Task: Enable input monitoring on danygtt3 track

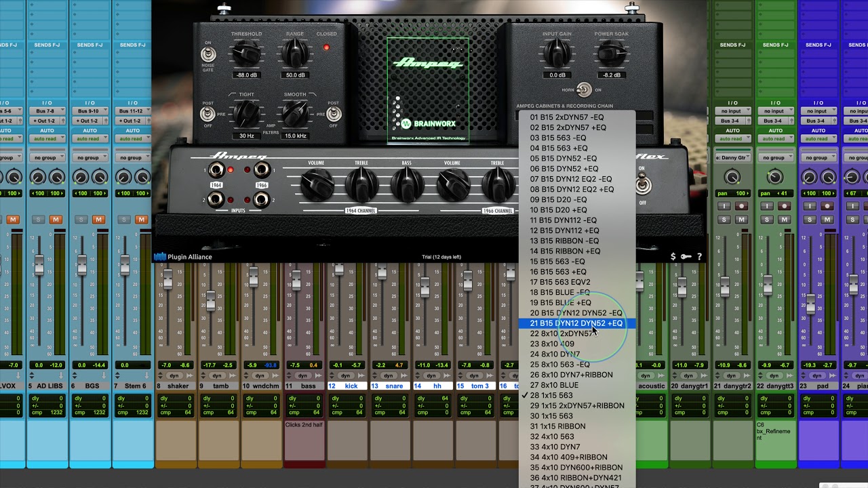Action: point(767,206)
